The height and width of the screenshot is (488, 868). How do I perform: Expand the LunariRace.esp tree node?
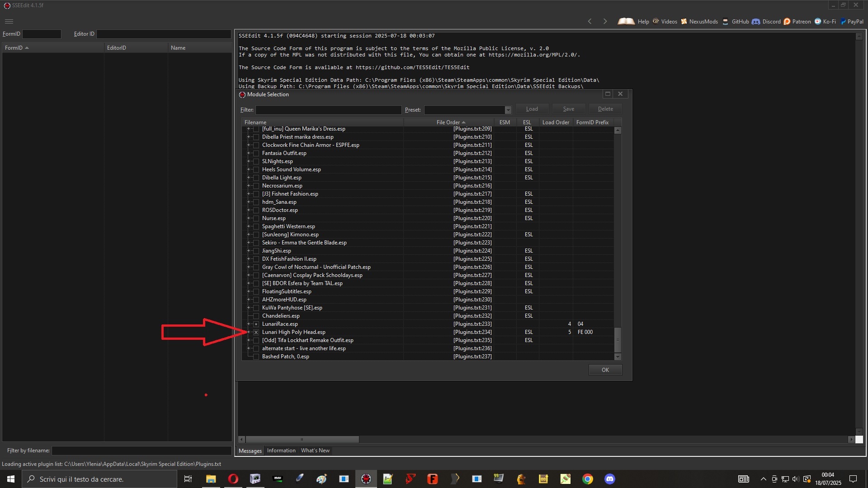click(248, 324)
